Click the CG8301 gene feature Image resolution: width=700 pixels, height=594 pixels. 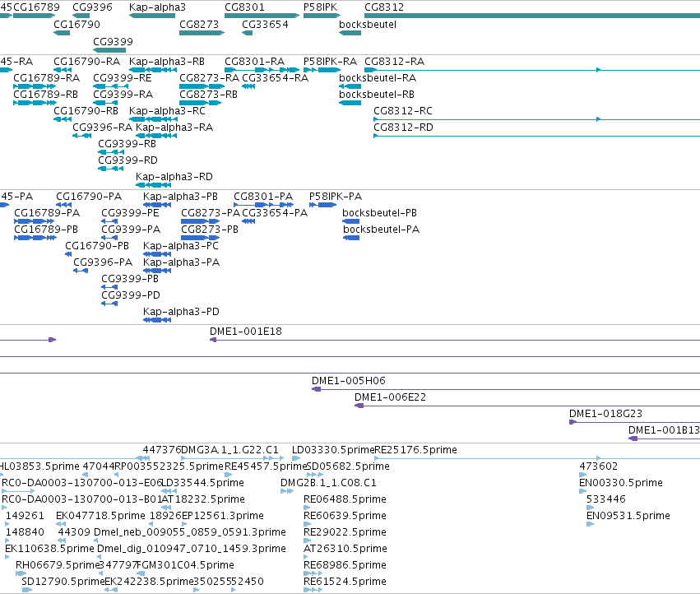click(262, 16)
